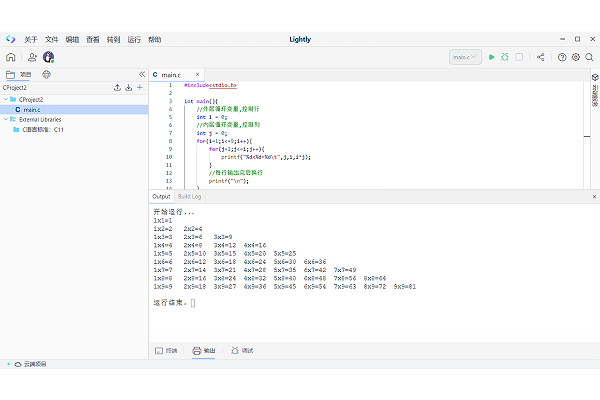Click the int main() line
Image resolution: width=600 pixels, height=400 pixels.
point(201,101)
